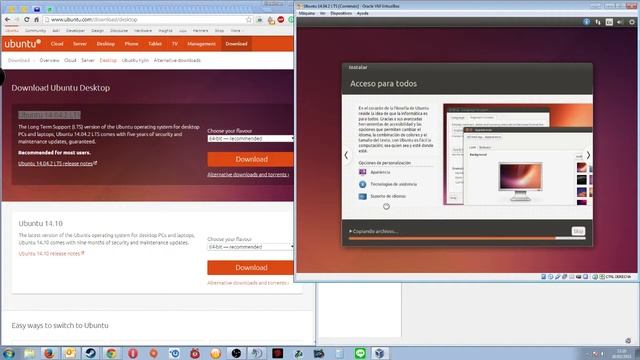Click Apariencia icon in installer slide
This screenshot has width=640, height=360.
tap(362, 172)
